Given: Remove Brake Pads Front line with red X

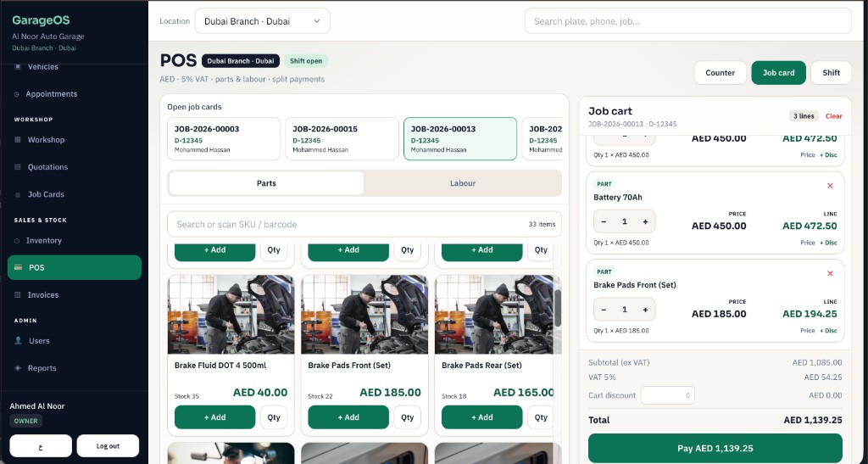Looking at the screenshot, I should click(x=830, y=273).
